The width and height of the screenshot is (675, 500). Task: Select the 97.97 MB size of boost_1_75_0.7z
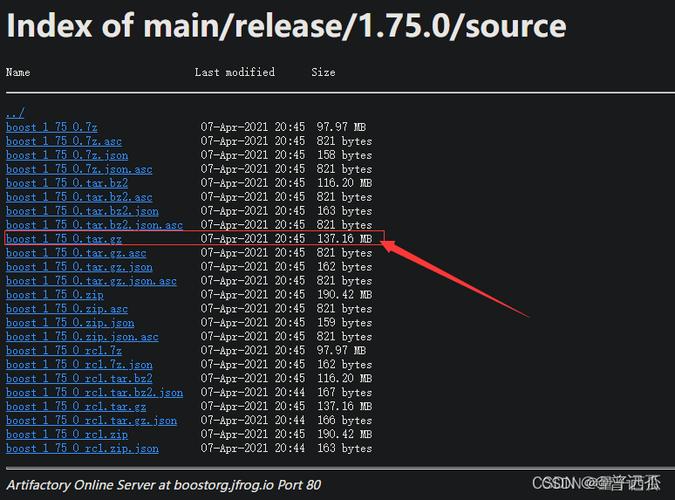tap(341, 127)
